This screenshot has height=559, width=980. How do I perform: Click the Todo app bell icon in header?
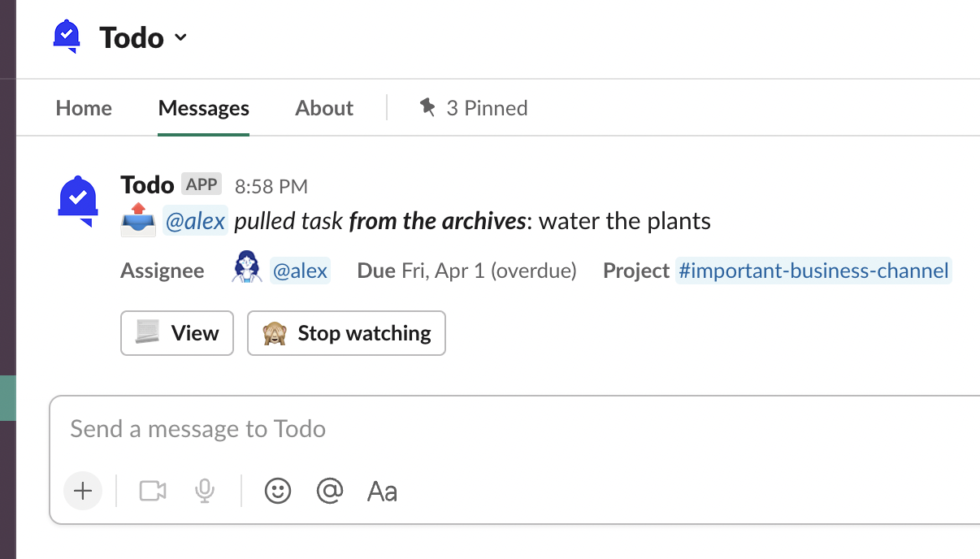point(66,37)
